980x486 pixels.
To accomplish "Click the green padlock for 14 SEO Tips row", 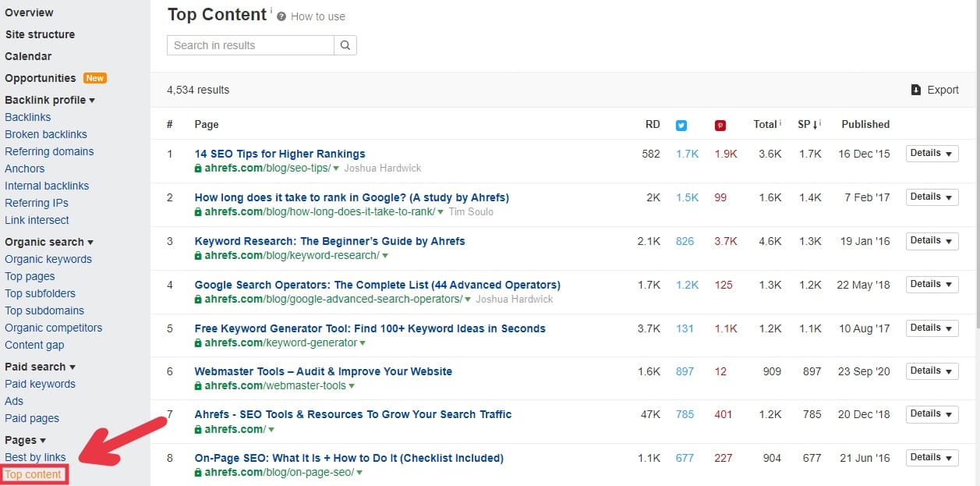I will tap(198, 168).
